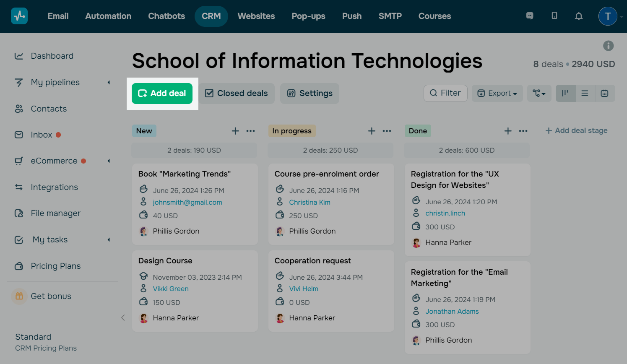Add a deal to the New stage with plus
Image resolution: width=627 pixels, height=364 pixels.
point(235,131)
